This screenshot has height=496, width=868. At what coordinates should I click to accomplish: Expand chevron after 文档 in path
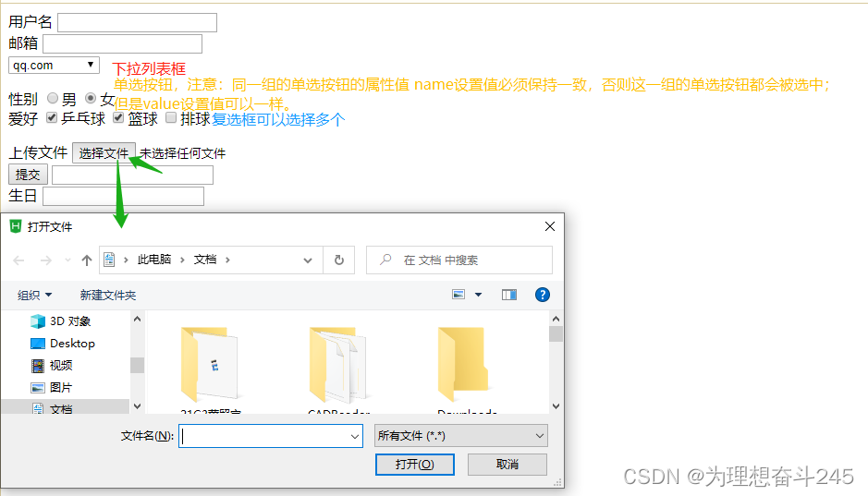pyautogui.click(x=227, y=260)
